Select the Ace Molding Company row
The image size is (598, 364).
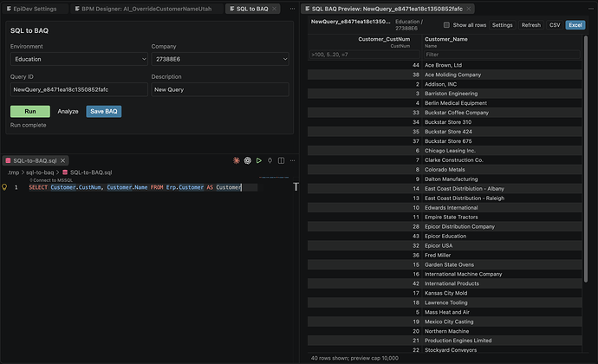pyautogui.click(x=445, y=75)
